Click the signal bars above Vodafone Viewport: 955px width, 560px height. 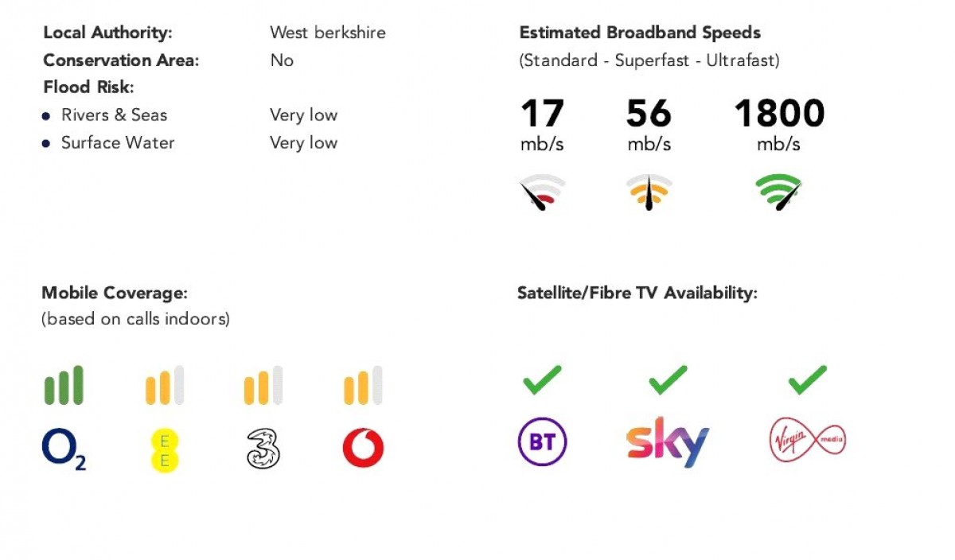coord(363,386)
